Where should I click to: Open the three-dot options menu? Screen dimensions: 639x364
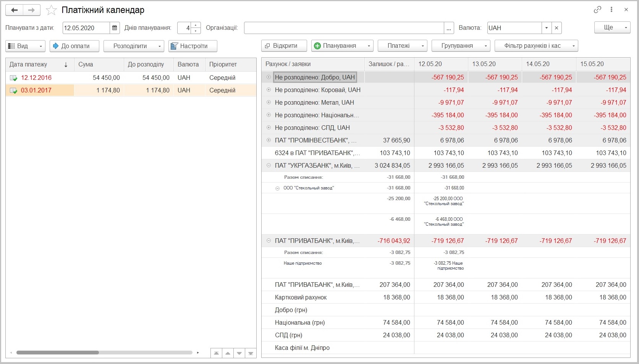611,10
